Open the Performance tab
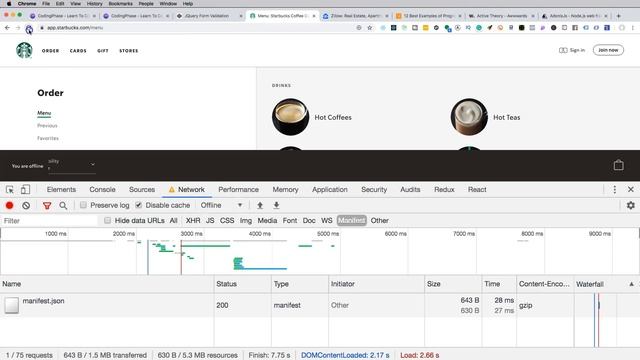The height and width of the screenshot is (360, 640). coord(238,189)
